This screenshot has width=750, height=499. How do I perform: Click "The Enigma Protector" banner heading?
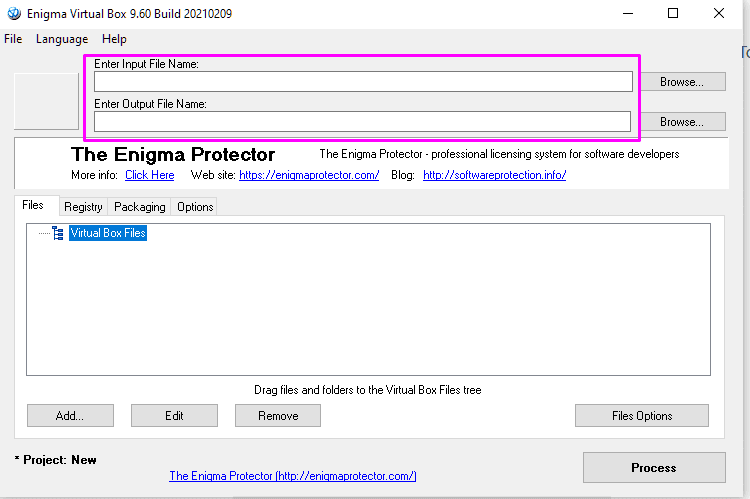coord(173,154)
